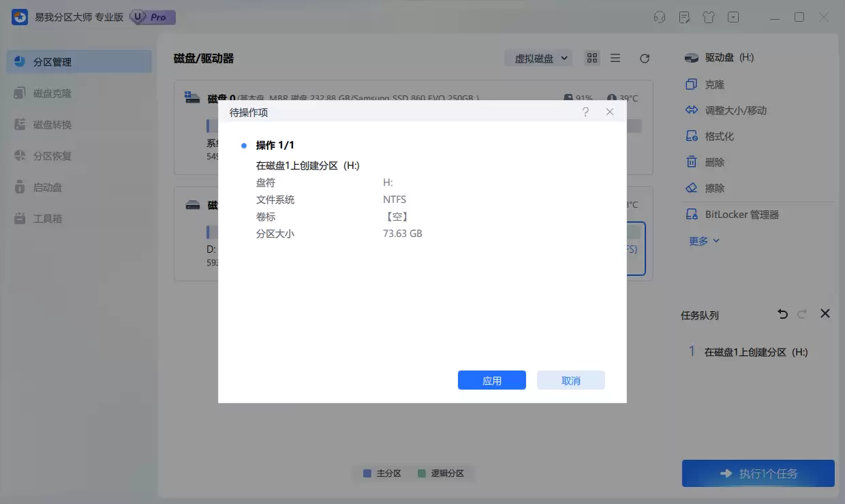The height and width of the screenshot is (504, 845).
Task: Cancel the pending operation dialog
Action: coord(570,380)
